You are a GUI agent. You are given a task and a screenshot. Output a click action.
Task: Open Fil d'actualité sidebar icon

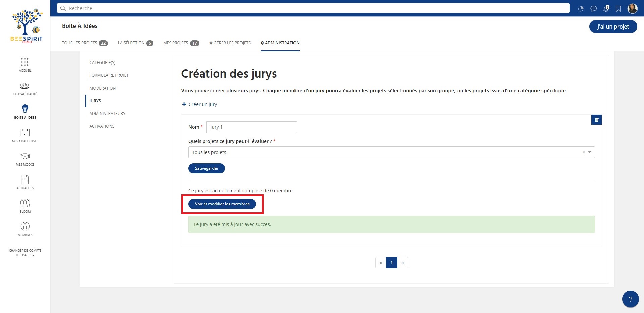(25, 86)
